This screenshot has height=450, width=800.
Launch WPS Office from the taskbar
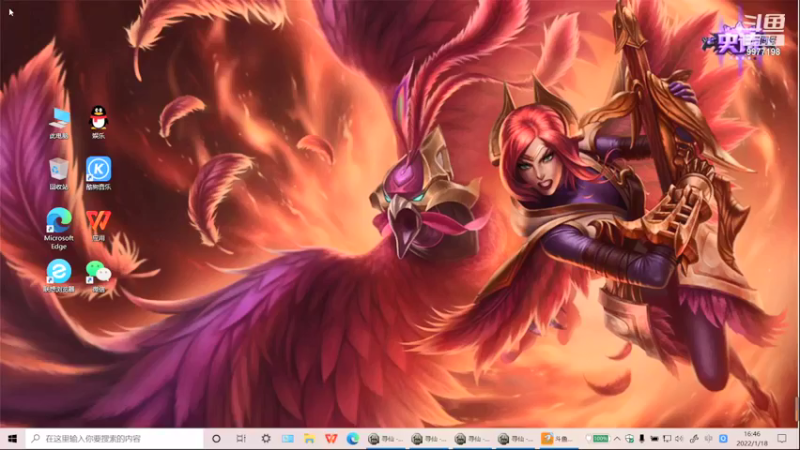coord(331,438)
